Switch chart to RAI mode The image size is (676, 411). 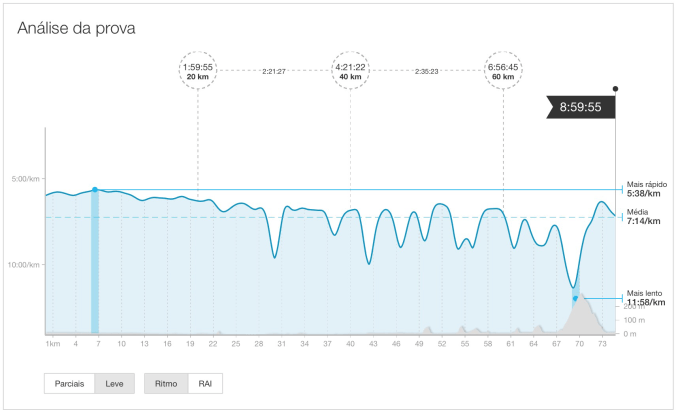(205, 383)
